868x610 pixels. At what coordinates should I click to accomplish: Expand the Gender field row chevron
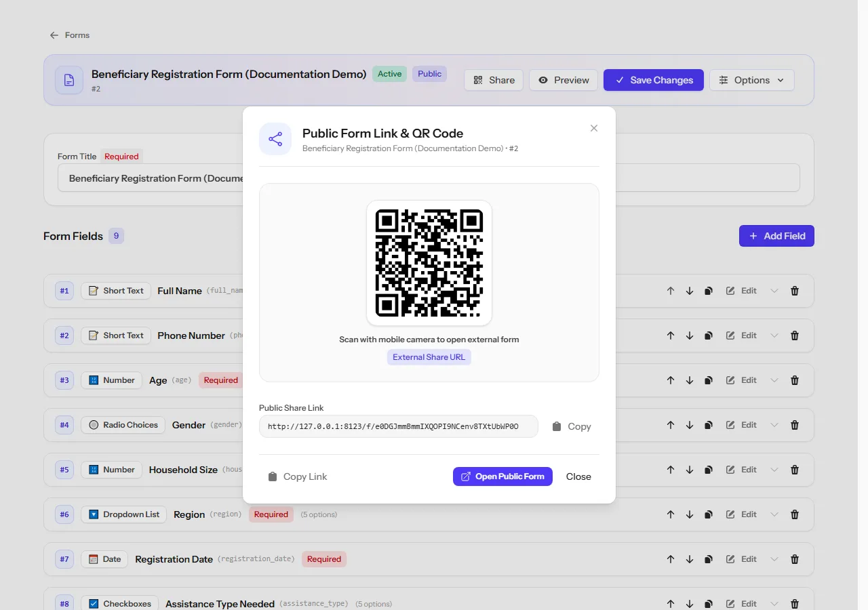coord(774,425)
